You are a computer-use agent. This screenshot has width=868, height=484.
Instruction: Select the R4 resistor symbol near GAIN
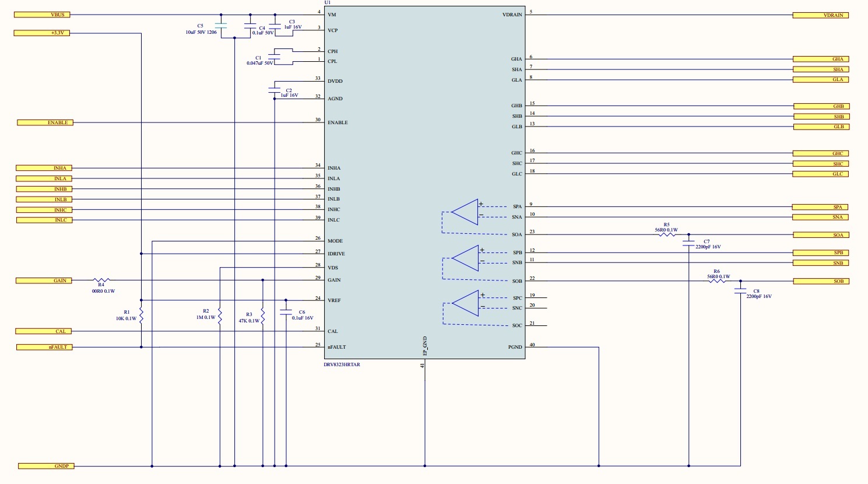coord(101,280)
